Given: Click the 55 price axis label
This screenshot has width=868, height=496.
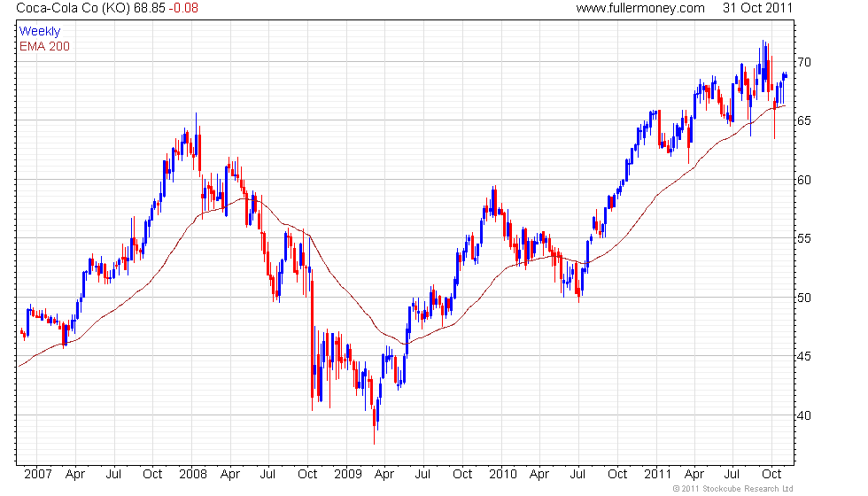Looking at the screenshot, I should (x=804, y=238).
